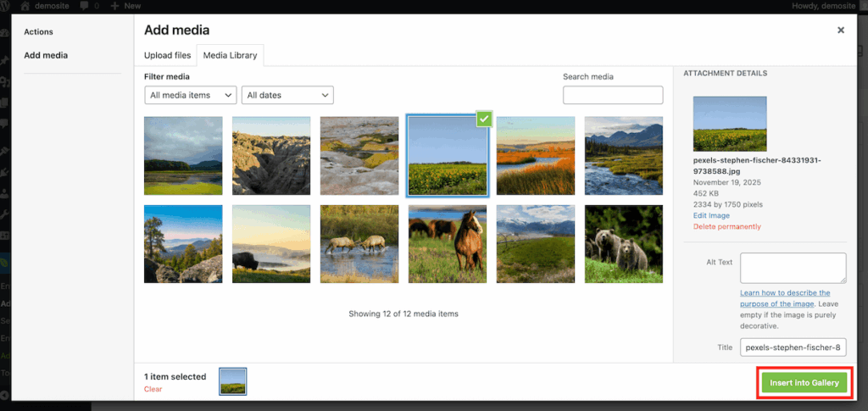Click into the Alt Text box
Viewport: 868px width, 411px height.
point(793,269)
